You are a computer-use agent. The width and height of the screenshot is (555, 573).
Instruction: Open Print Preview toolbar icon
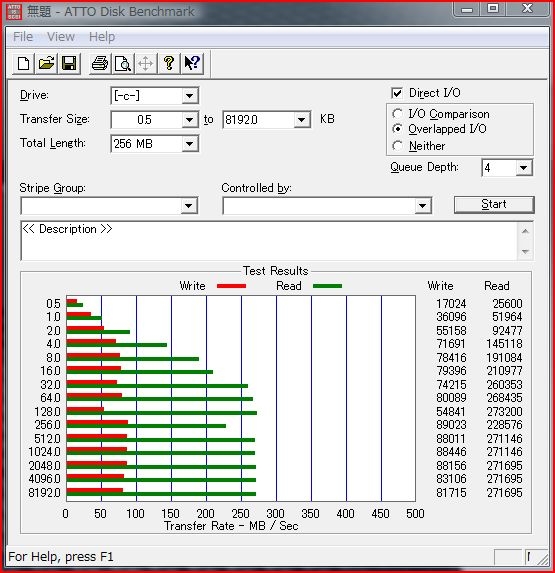123,63
